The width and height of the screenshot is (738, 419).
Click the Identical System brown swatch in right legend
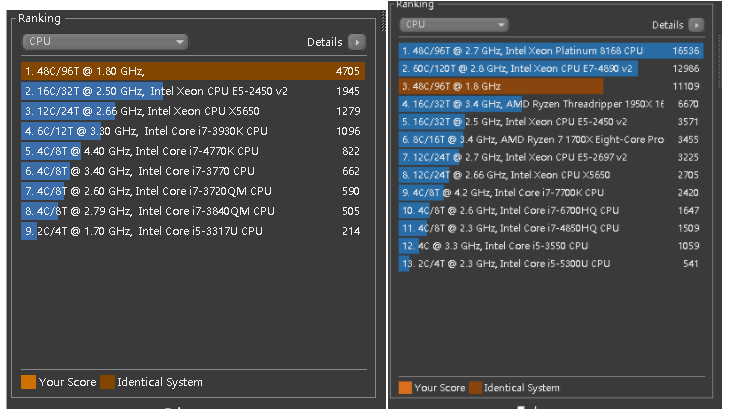tap(475, 388)
